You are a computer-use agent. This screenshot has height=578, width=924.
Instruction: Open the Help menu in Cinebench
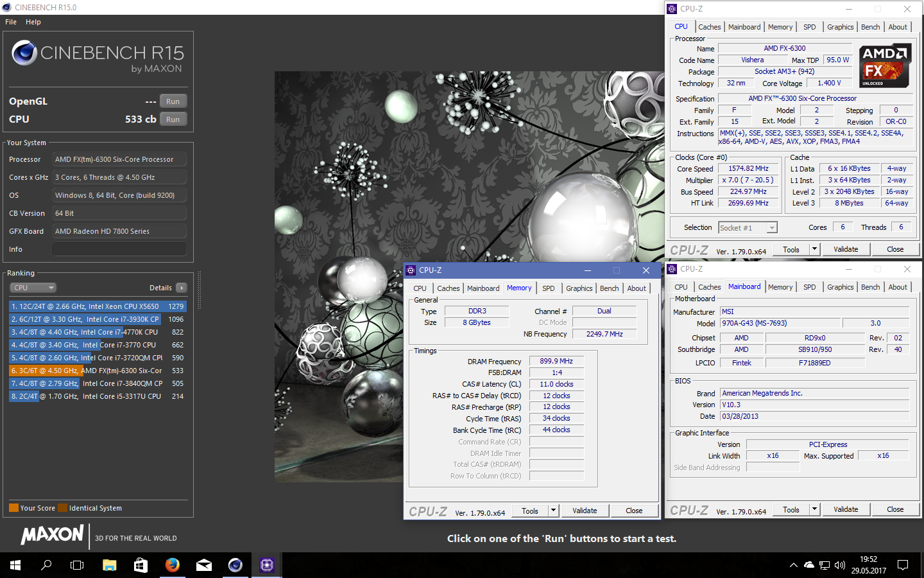(33, 22)
